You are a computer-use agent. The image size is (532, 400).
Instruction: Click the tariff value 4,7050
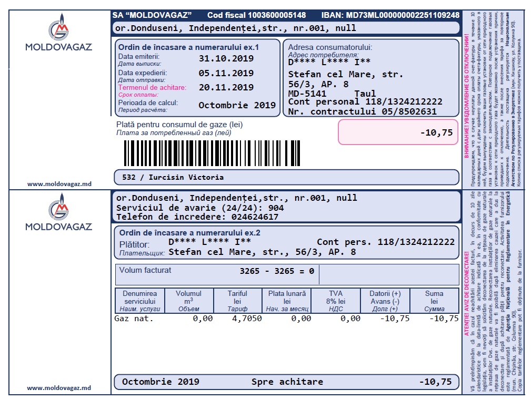247,319
